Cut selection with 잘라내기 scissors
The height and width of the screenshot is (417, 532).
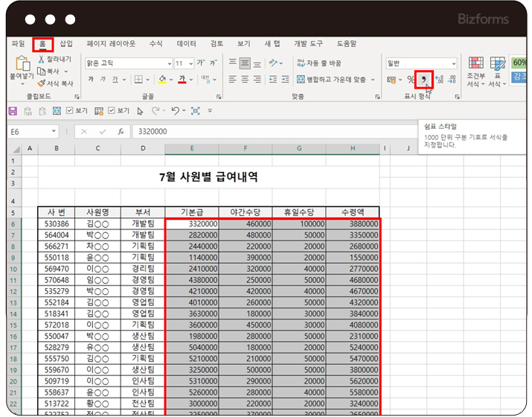coord(42,60)
